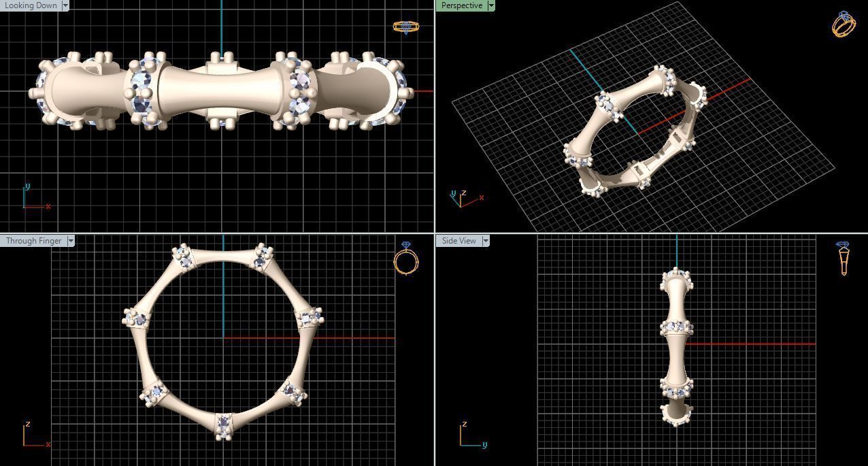Click the Perspective viewport label
This screenshot has height=466, width=868.
[x=461, y=5]
